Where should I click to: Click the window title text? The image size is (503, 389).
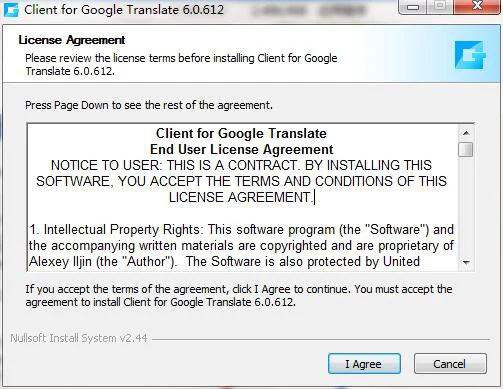[124, 10]
